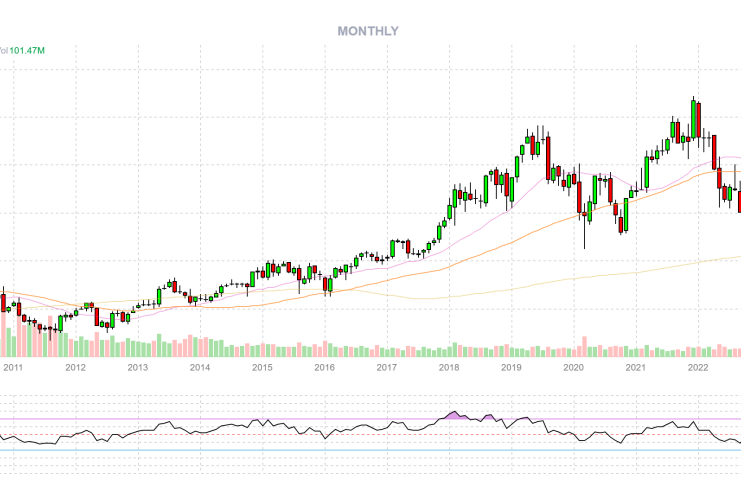This screenshot has height=486, width=741.
Task: Select the 2022 year label
Action: click(x=698, y=368)
